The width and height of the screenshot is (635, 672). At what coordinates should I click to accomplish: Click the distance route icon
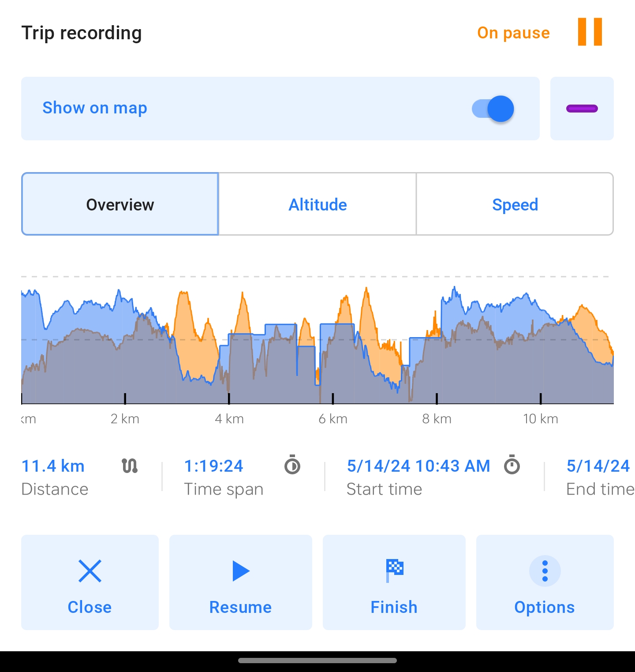coord(130,466)
